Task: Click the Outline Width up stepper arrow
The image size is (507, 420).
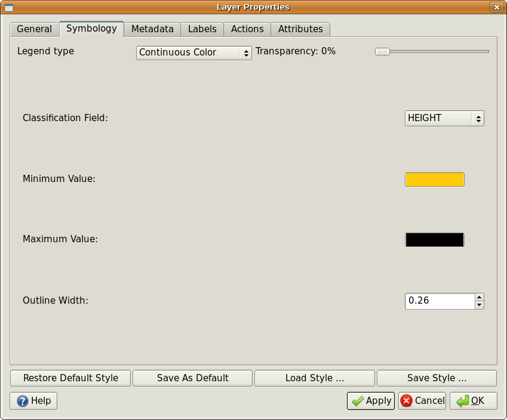Action: pos(479,298)
